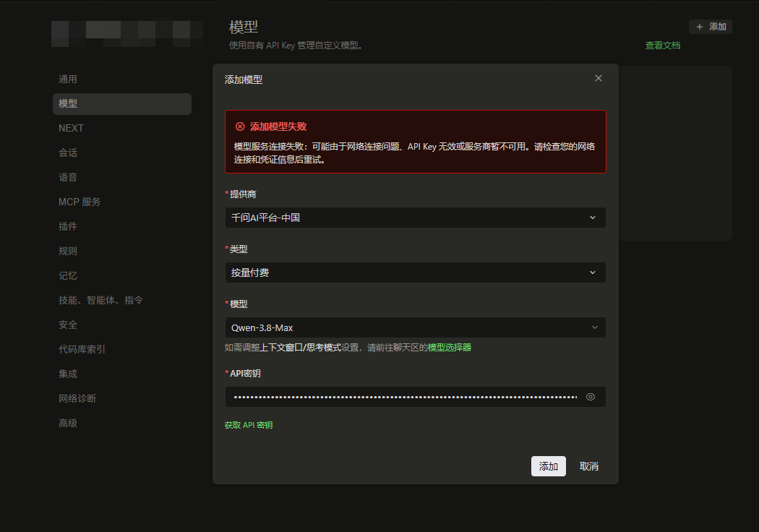Go to the 集成 settings section
This screenshot has width=759, height=532.
pos(68,374)
